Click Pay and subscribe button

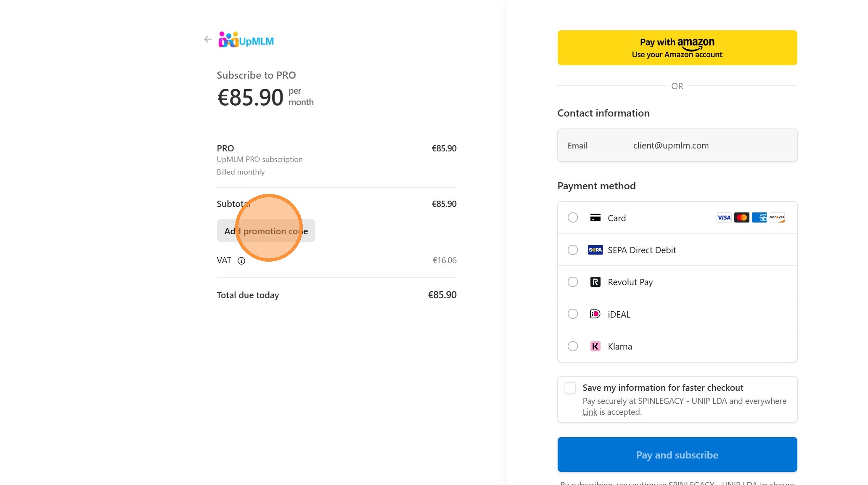[x=677, y=455]
